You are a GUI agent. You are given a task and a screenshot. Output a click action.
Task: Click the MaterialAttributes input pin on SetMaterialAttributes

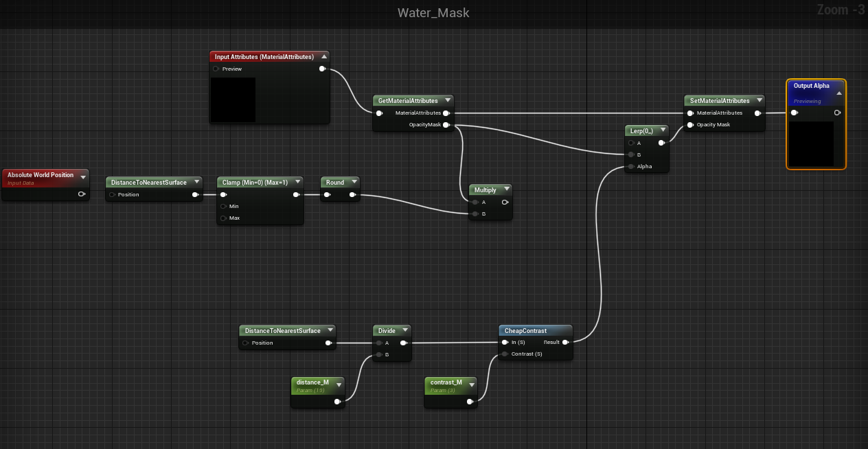pos(691,113)
